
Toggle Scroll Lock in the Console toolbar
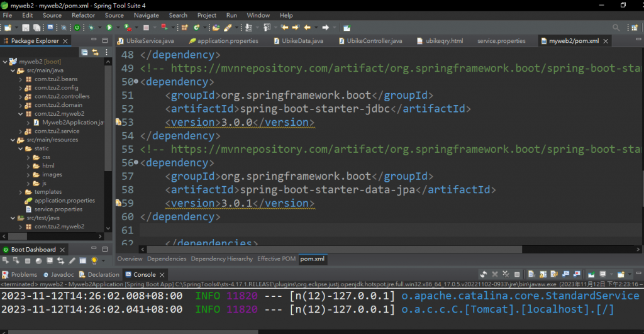pos(543,274)
